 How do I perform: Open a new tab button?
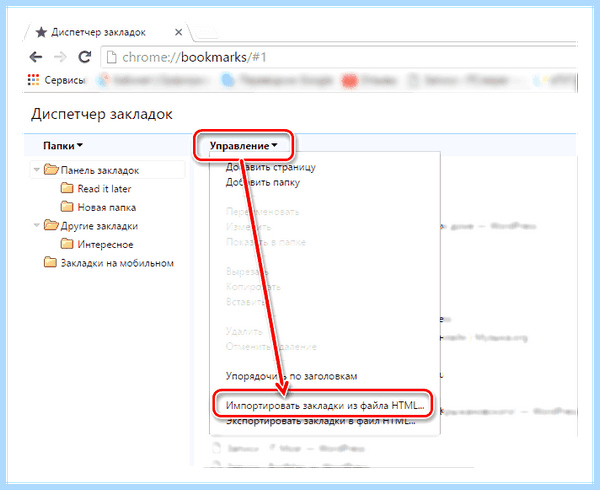point(204,33)
